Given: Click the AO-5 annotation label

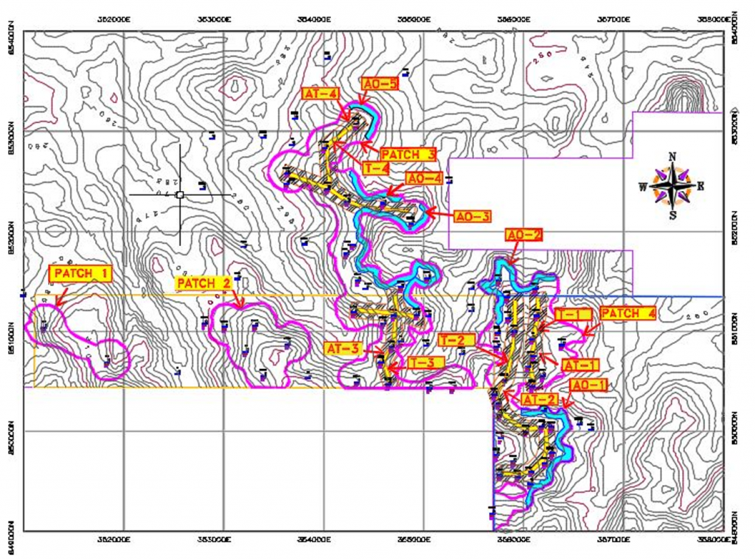Looking at the screenshot, I should (x=380, y=85).
